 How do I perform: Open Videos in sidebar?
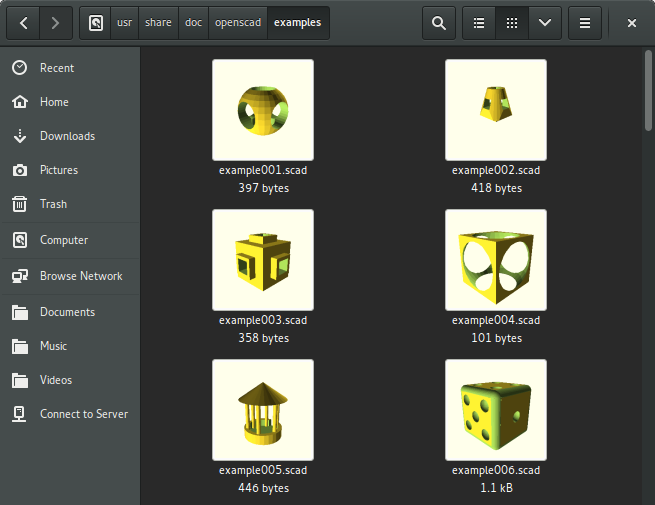click(x=70, y=380)
